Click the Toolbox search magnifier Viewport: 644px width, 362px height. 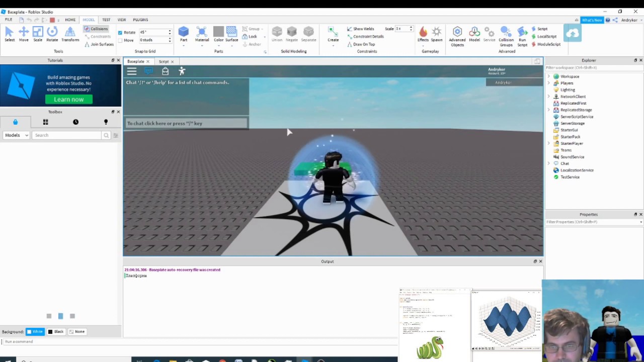tap(106, 135)
